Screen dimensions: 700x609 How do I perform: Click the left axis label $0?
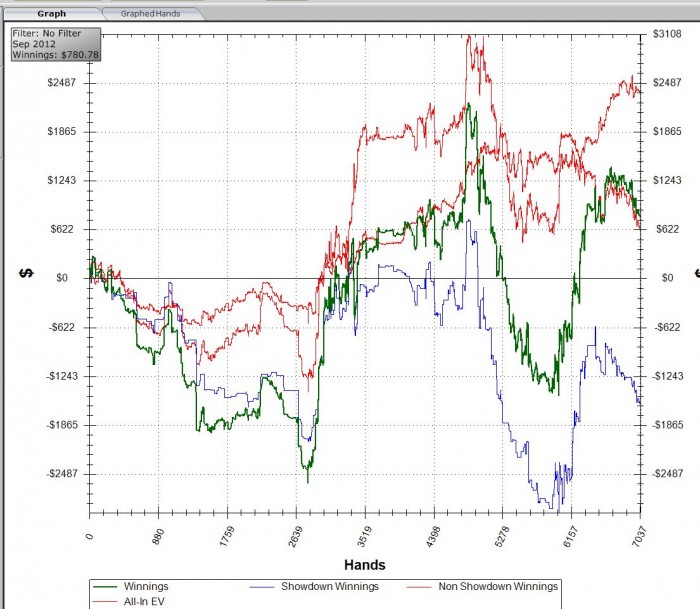(62, 278)
